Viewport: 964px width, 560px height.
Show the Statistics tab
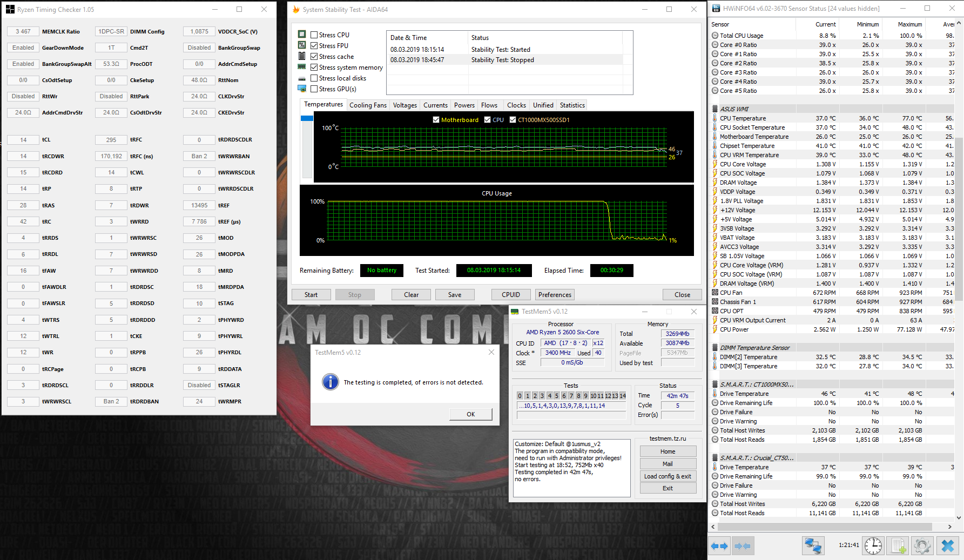click(x=572, y=105)
